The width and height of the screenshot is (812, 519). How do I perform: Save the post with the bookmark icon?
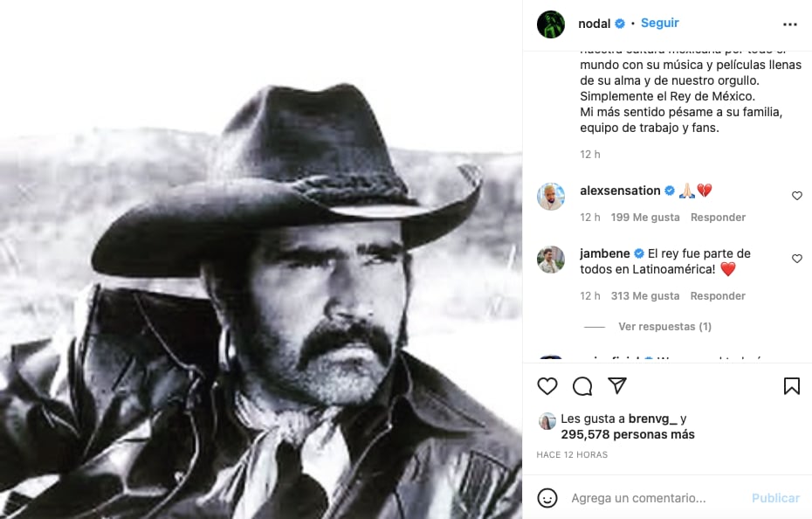pos(792,386)
